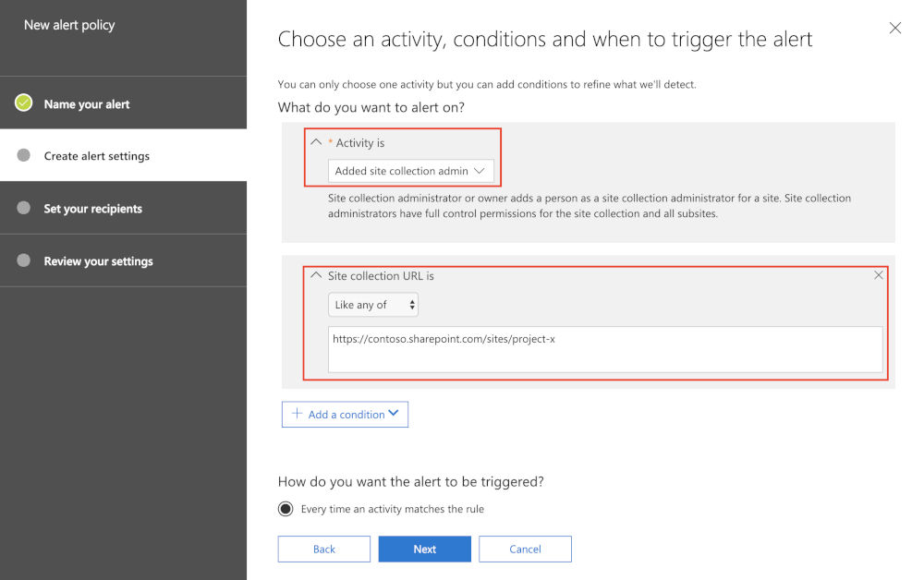This screenshot has height=580, width=924.
Task: Go to the Name your alert step
Action: [x=123, y=103]
